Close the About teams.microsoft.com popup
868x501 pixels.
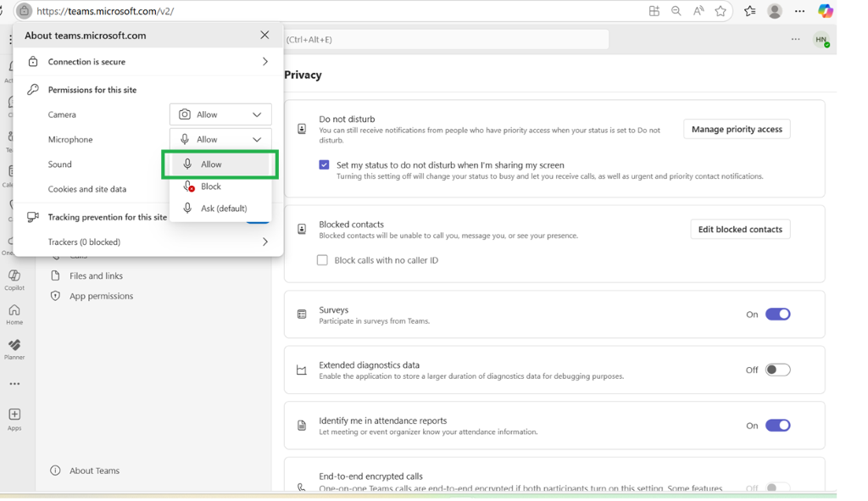[264, 35]
